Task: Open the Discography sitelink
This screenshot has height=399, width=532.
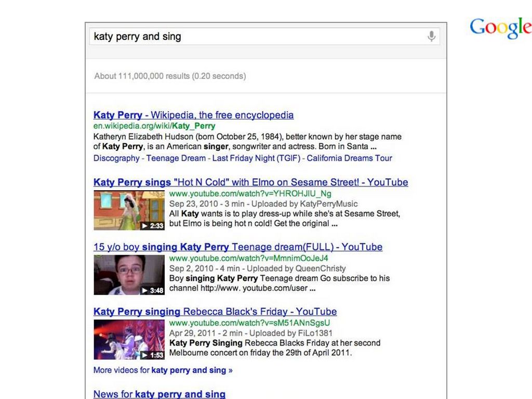Action: point(116,158)
